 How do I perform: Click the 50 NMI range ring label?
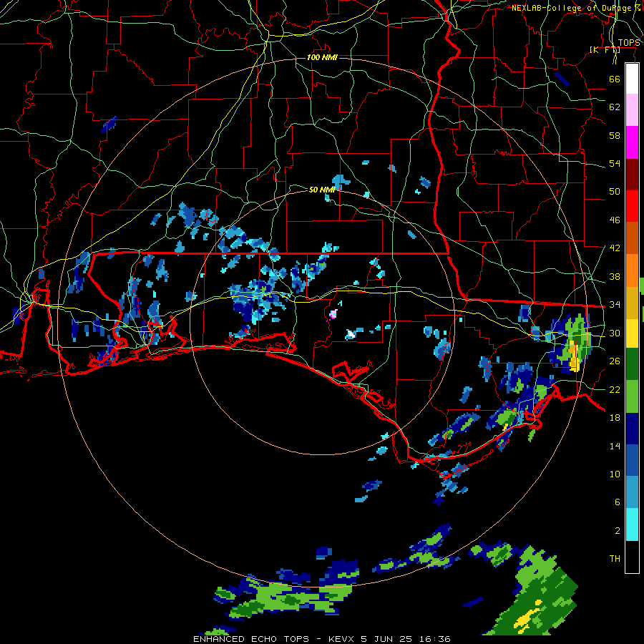tap(322, 190)
